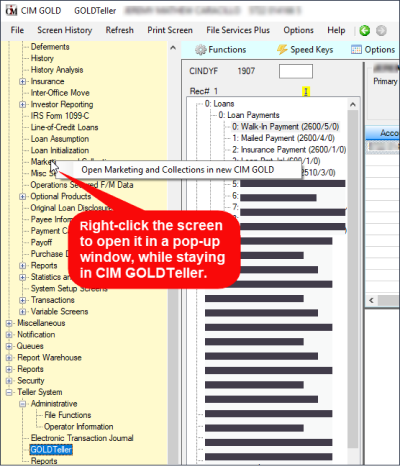Click the gray forward navigation arrow
Viewport: 400px width, 466px height.
381,30
